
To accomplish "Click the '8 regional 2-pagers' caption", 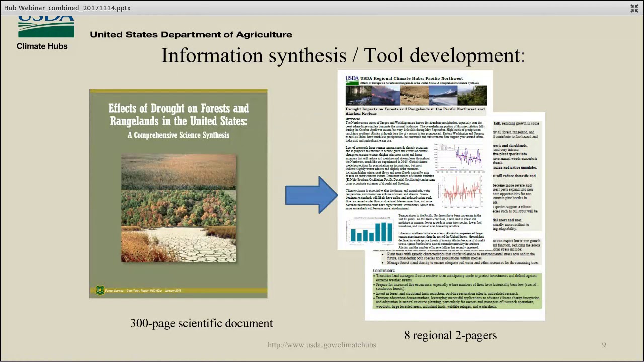I will [450, 335].
